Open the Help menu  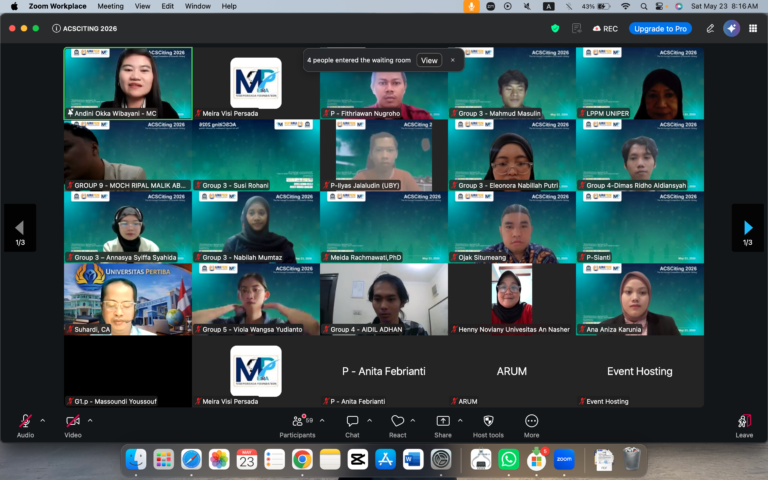(x=229, y=6)
